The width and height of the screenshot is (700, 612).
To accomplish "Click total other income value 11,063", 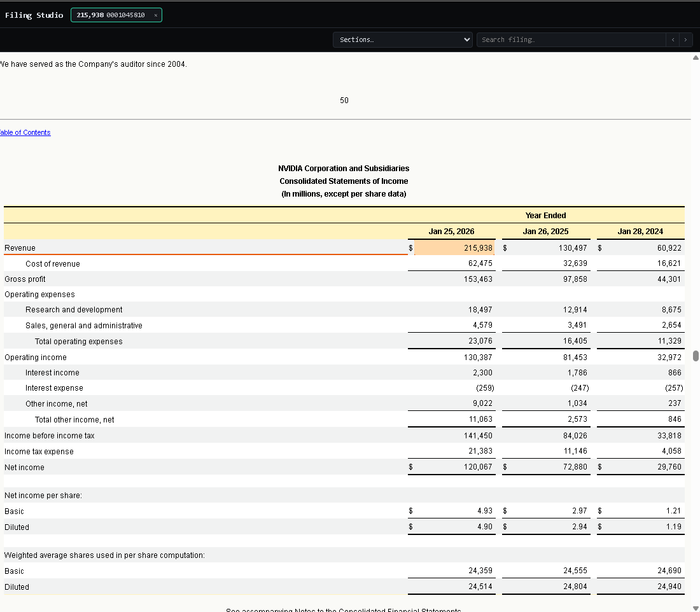I will (x=480, y=419).
